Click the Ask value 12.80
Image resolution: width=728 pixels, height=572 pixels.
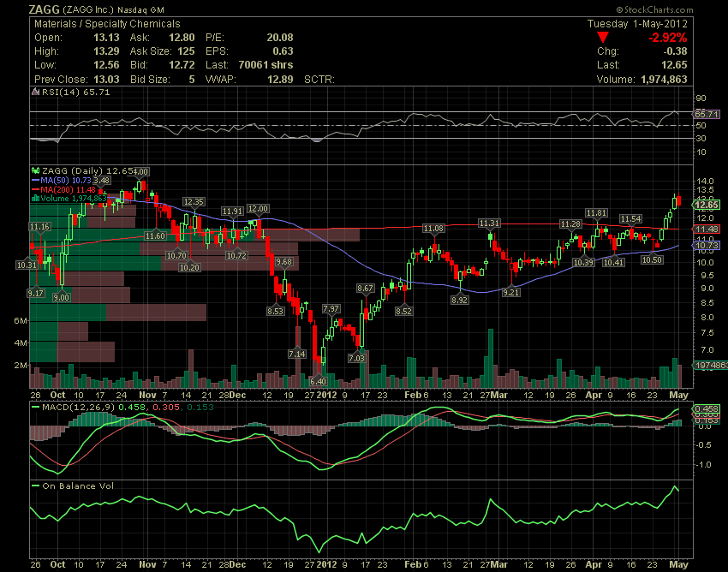pyautogui.click(x=182, y=38)
